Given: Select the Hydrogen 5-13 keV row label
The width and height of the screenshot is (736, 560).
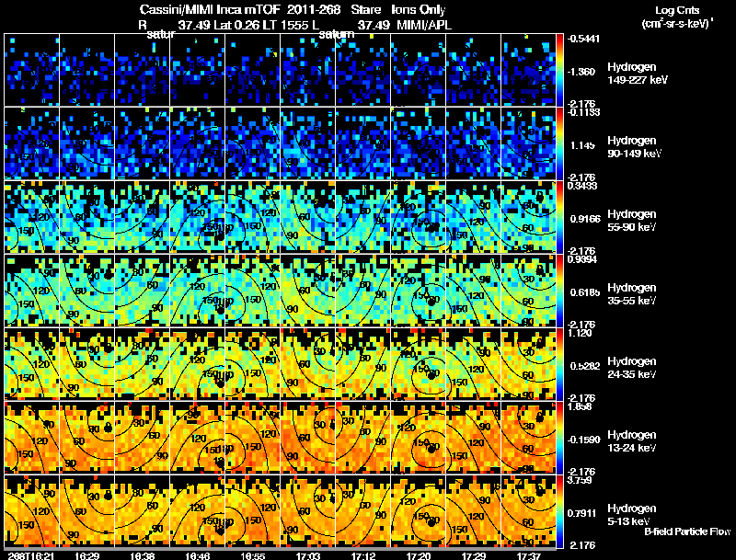Looking at the screenshot, I should coord(632,515).
